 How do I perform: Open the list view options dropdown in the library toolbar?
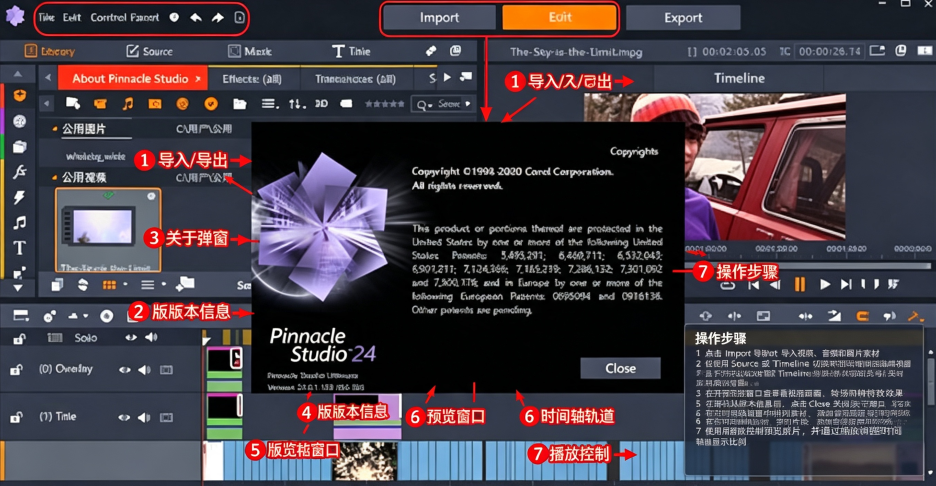(270, 104)
